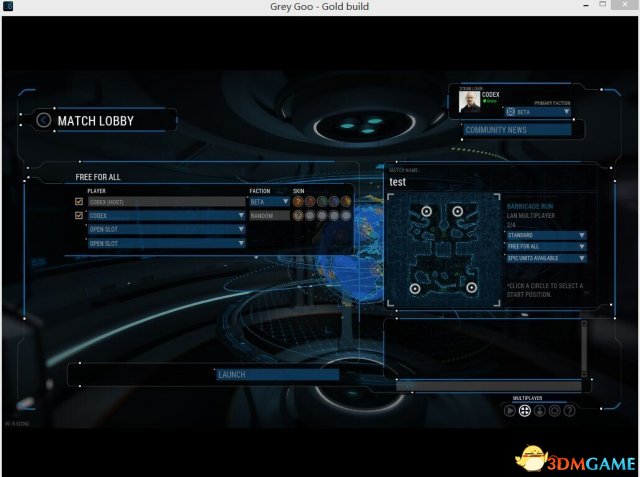Click the chat message input bar
640x477 pixels.
489,385
